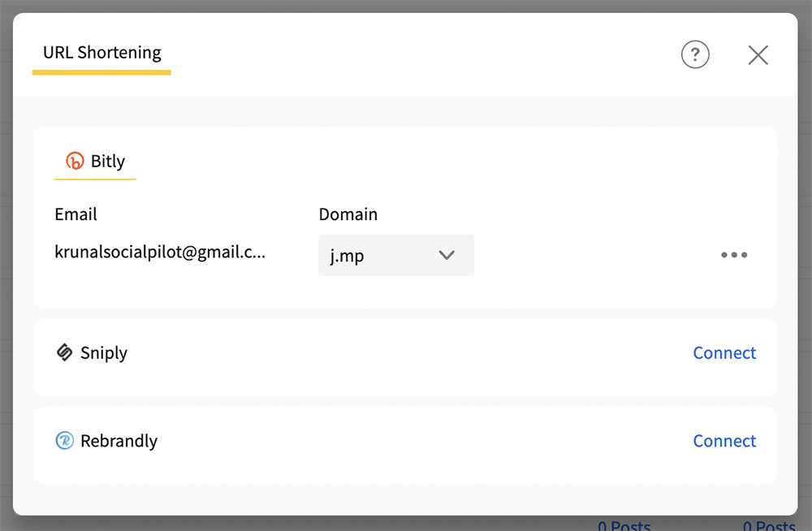Select the URL Shortening tab
The image size is (812, 531).
tap(101, 54)
